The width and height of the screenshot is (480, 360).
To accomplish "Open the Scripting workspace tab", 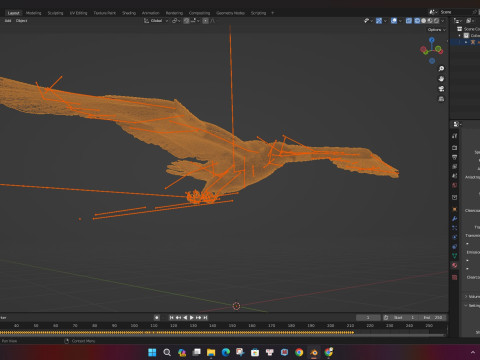I will [258, 13].
